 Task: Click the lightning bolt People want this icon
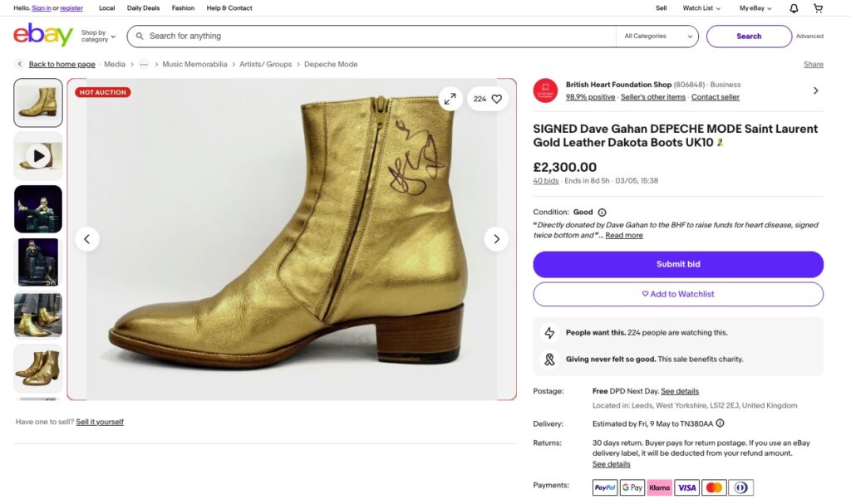[x=549, y=333]
